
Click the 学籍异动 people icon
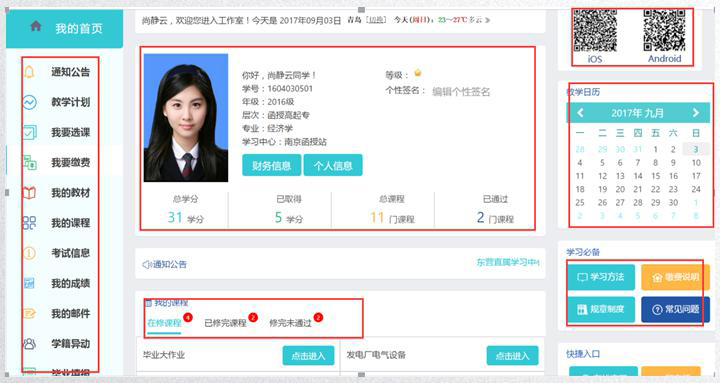tap(29, 343)
